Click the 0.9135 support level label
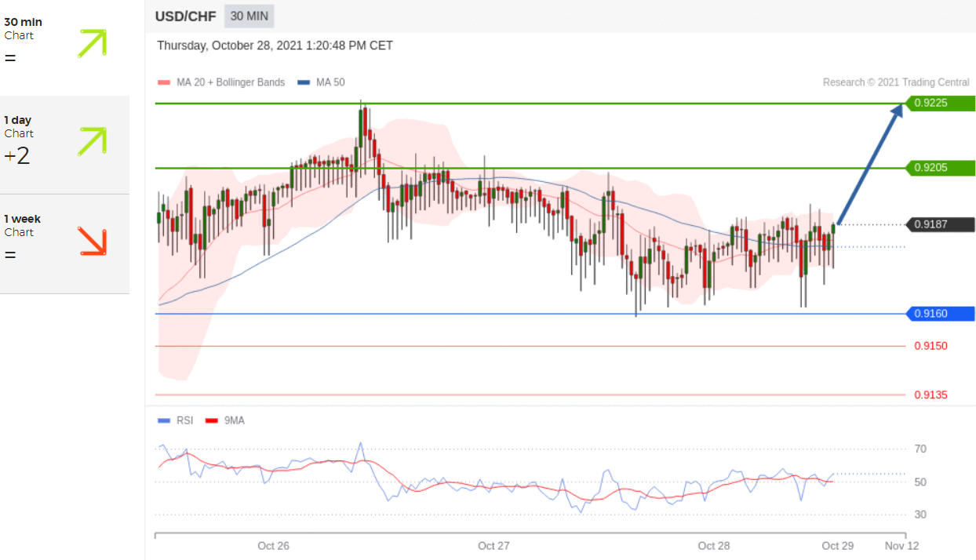Image resolution: width=976 pixels, height=560 pixels. click(x=930, y=395)
